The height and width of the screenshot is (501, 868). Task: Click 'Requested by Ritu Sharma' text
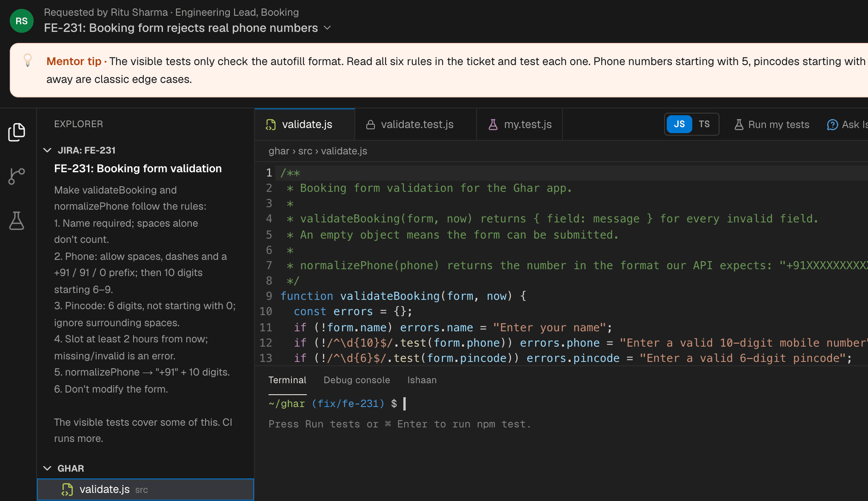pos(106,12)
